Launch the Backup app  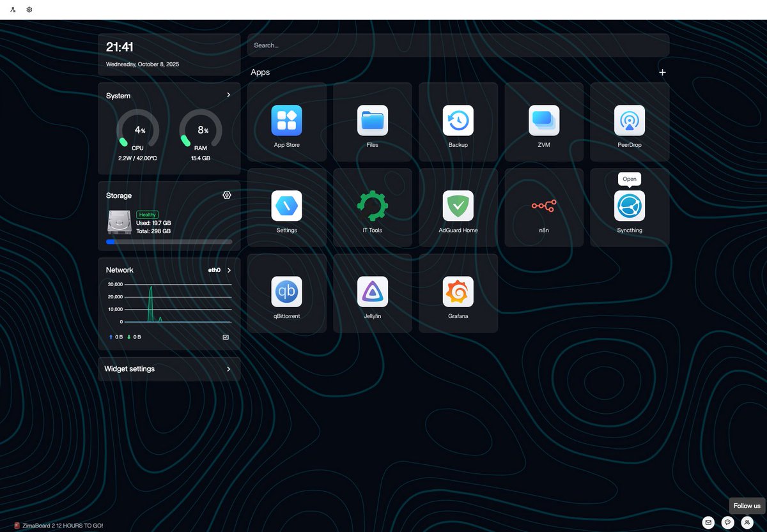click(458, 121)
